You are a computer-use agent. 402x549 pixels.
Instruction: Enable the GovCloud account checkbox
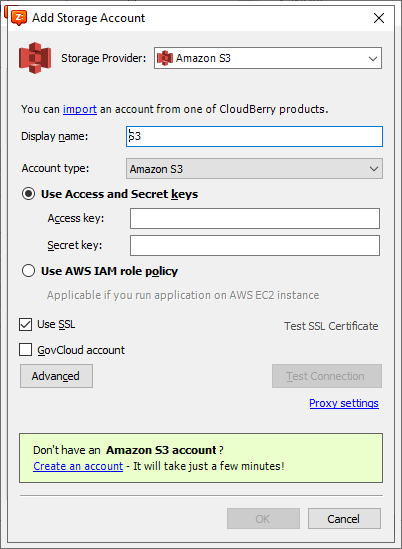click(x=26, y=349)
